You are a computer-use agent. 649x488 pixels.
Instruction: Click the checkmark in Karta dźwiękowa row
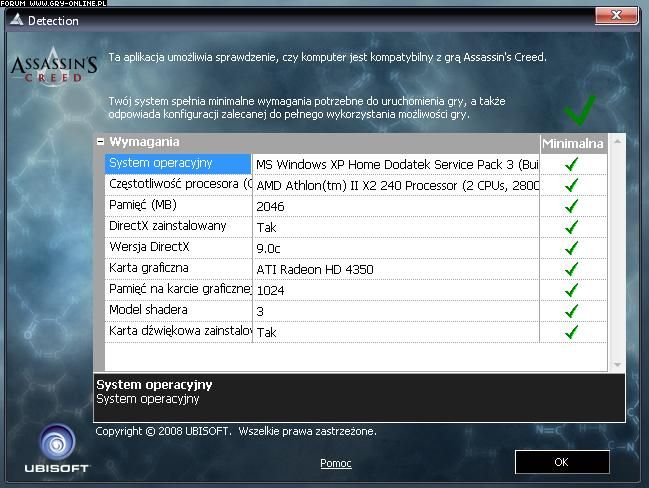click(x=572, y=332)
